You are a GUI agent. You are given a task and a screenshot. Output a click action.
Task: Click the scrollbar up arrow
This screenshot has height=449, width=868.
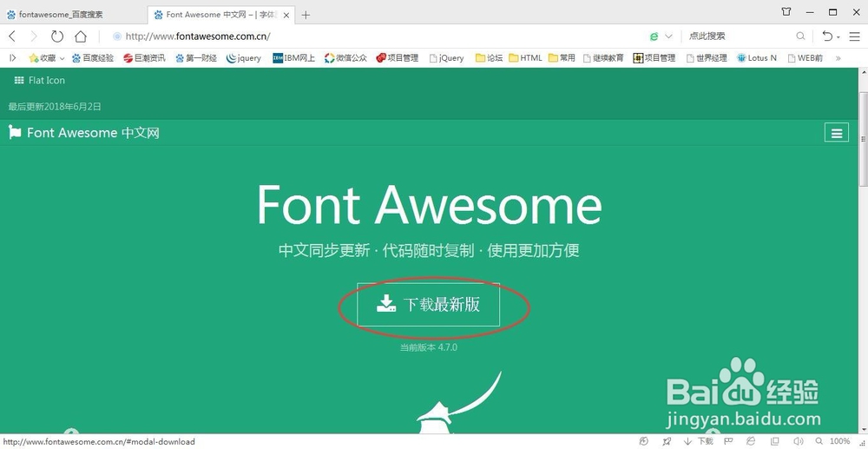[x=863, y=72]
